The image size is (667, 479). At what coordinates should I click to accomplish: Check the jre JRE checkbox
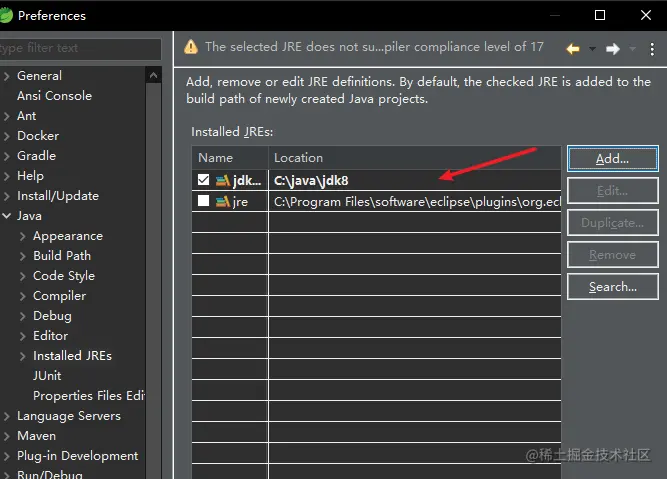tap(203, 200)
